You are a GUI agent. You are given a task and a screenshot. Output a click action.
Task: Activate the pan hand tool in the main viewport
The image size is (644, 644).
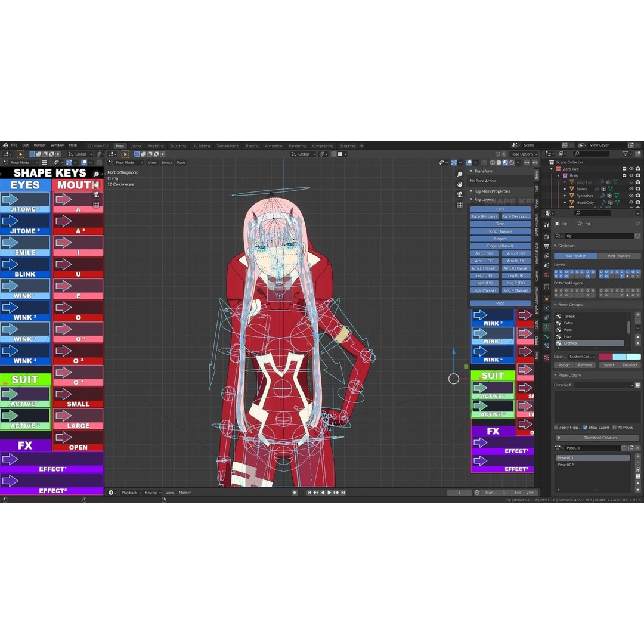(460, 184)
